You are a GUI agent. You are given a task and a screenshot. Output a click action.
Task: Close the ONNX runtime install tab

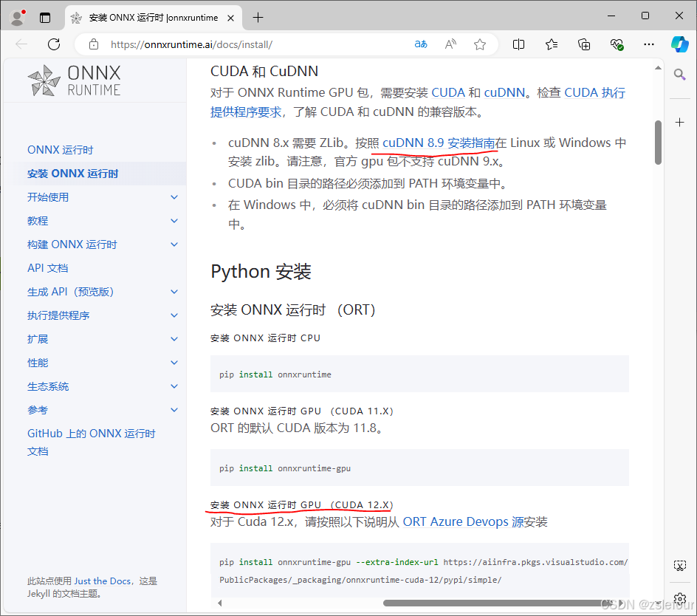click(x=230, y=18)
